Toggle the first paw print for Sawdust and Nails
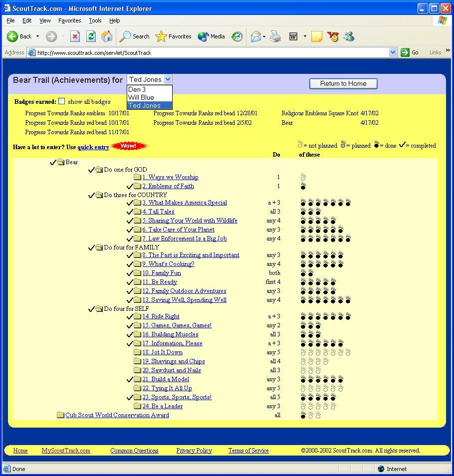The height and width of the screenshot is (476, 454). point(303,370)
